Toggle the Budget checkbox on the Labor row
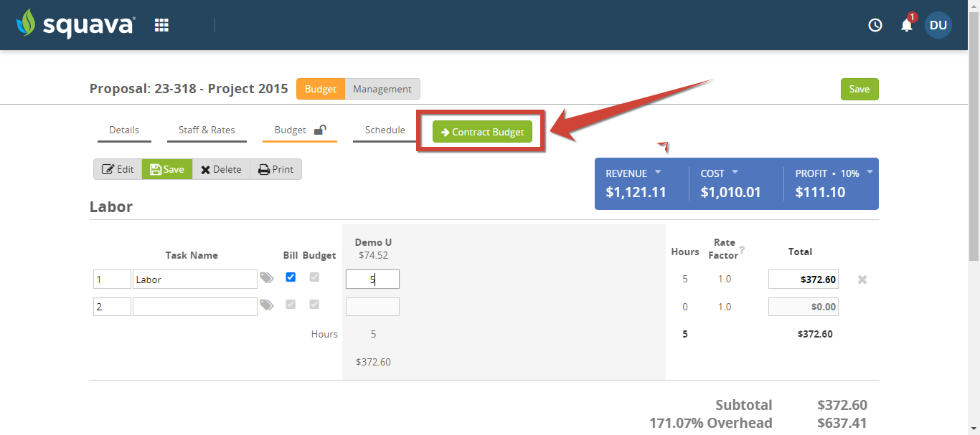Viewport: 980px width, 435px height. [x=314, y=277]
